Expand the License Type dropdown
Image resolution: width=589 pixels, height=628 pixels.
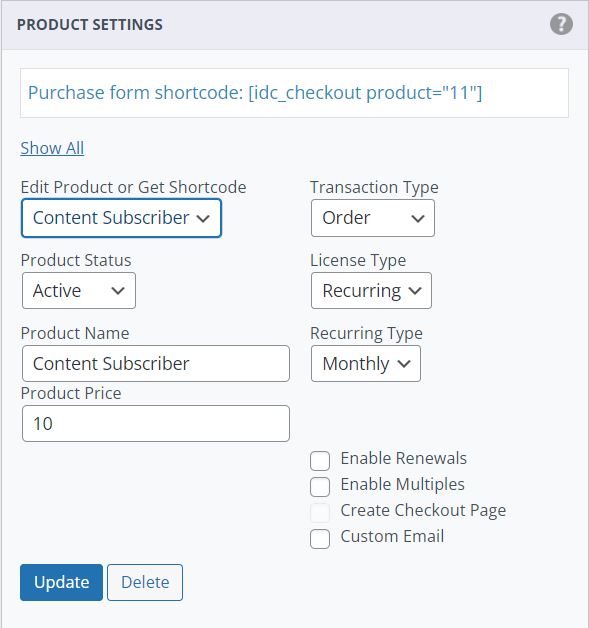[x=371, y=290]
